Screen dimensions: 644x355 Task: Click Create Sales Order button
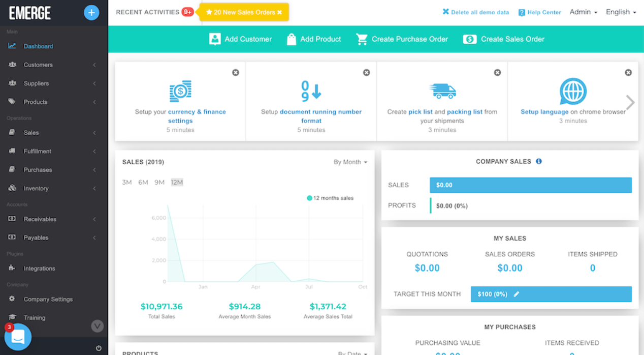pyautogui.click(x=504, y=39)
